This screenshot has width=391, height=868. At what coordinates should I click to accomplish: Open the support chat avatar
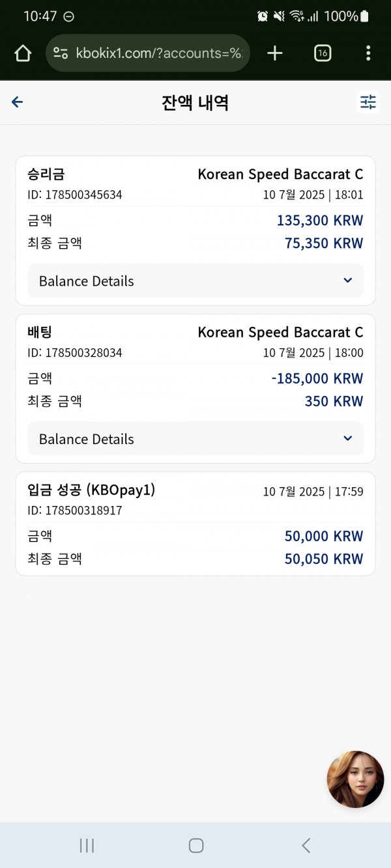pyautogui.click(x=355, y=779)
